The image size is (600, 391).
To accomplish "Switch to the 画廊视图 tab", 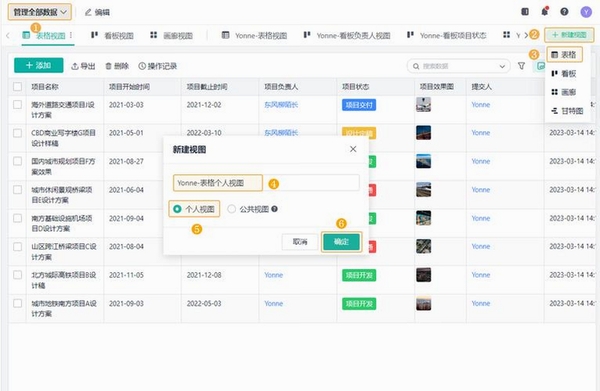I will (171, 36).
